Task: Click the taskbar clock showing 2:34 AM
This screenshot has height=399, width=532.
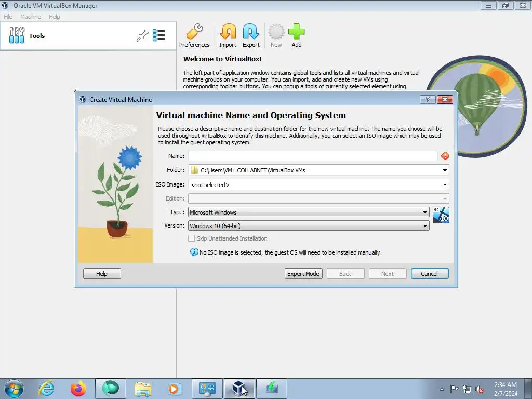Action: pos(506,389)
